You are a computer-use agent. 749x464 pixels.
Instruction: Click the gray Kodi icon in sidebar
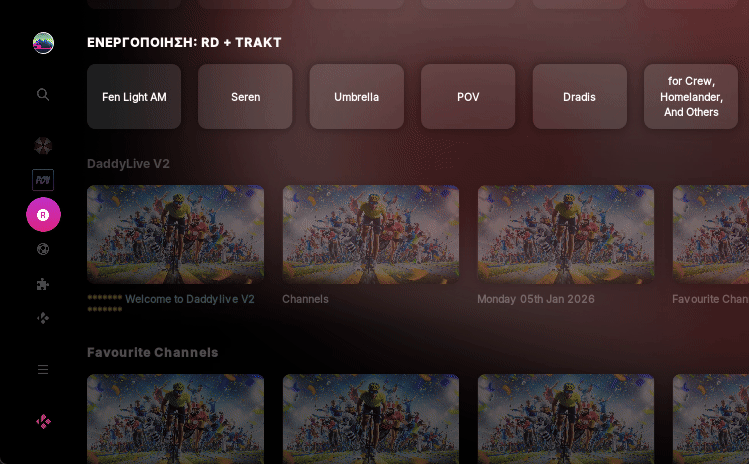coord(43,318)
